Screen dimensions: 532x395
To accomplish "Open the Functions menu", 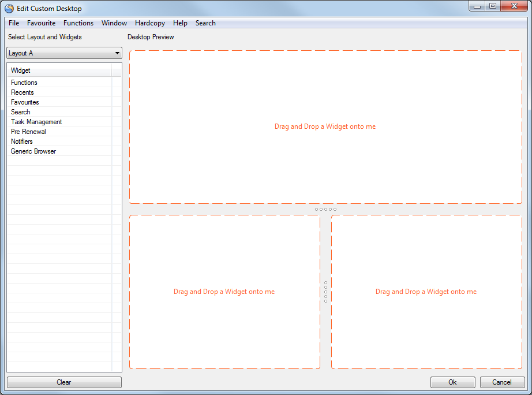I will (78, 23).
